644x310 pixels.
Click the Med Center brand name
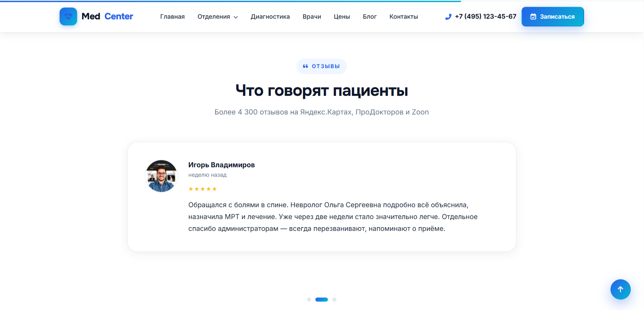click(107, 16)
